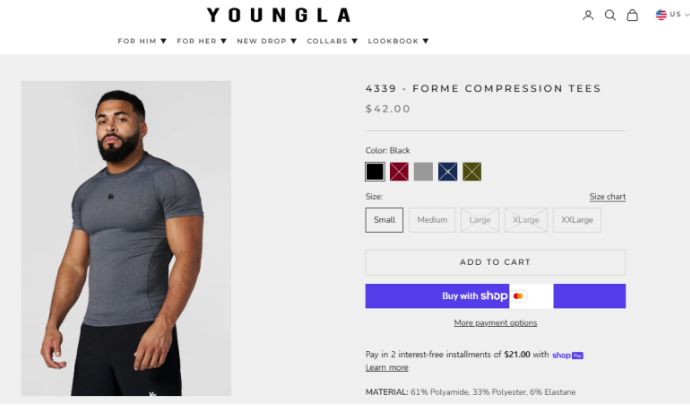Click the US flag country selector
Image resolution: width=690 pixels, height=406 pixels.
tap(667, 15)
